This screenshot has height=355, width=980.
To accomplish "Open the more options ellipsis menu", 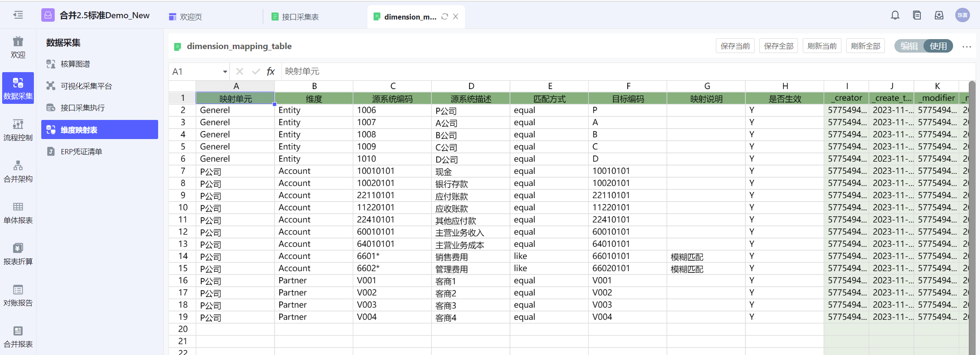I will coord(967,46).
